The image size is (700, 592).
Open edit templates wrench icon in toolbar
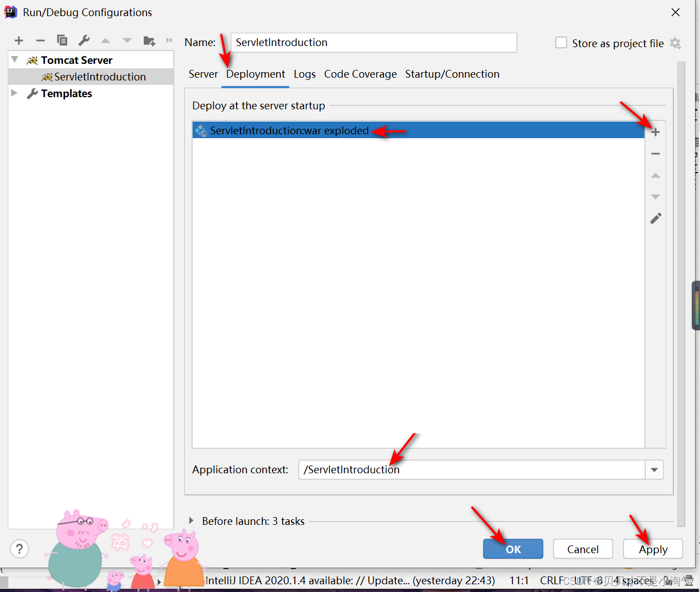84,41
